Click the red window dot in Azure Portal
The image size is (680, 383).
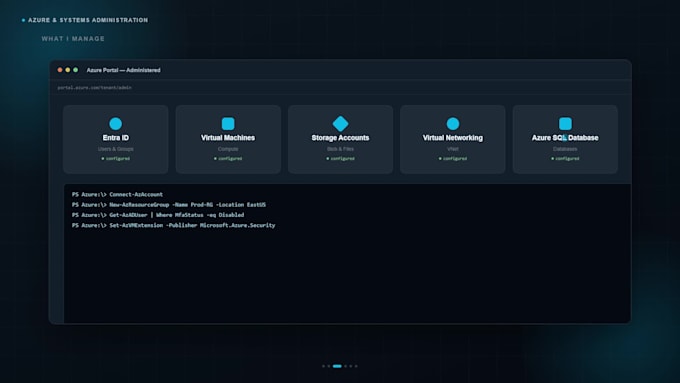pyautogui.click(x=60, y=70)
